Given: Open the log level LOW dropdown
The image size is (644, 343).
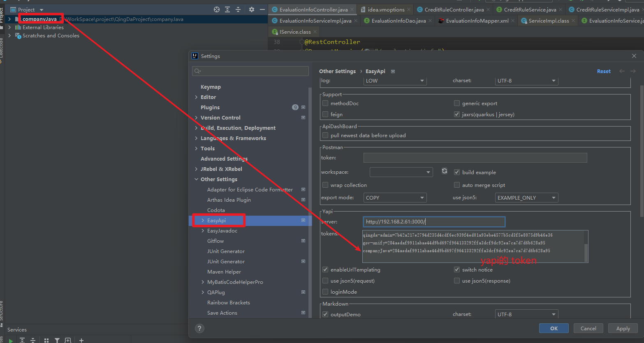Looking at the screenshot, I should (x=395, y=81).
